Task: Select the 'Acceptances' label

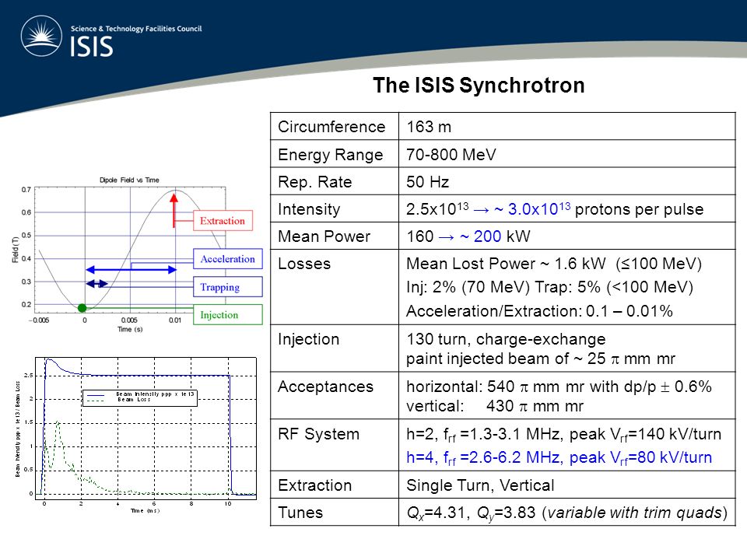Action: [x=325, y=387]
